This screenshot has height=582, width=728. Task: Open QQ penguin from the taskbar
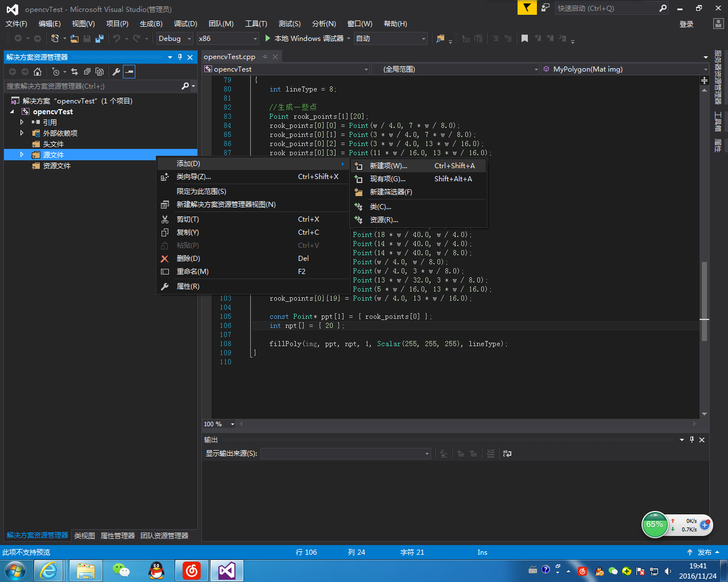156,570
